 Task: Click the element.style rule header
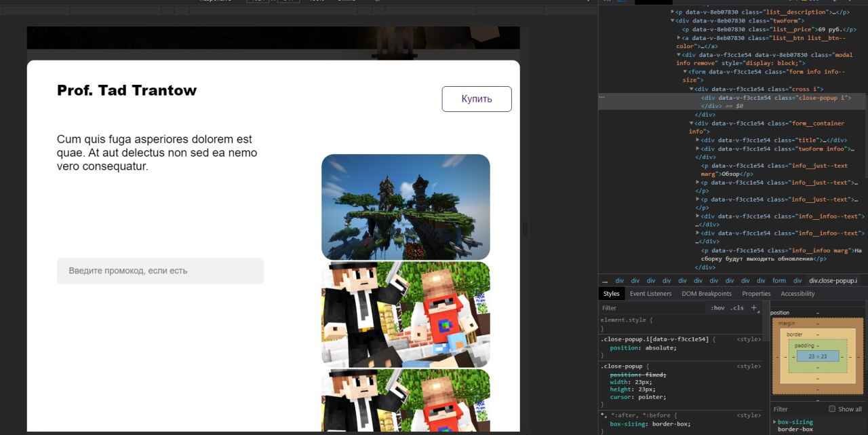(x=627, y=320)
